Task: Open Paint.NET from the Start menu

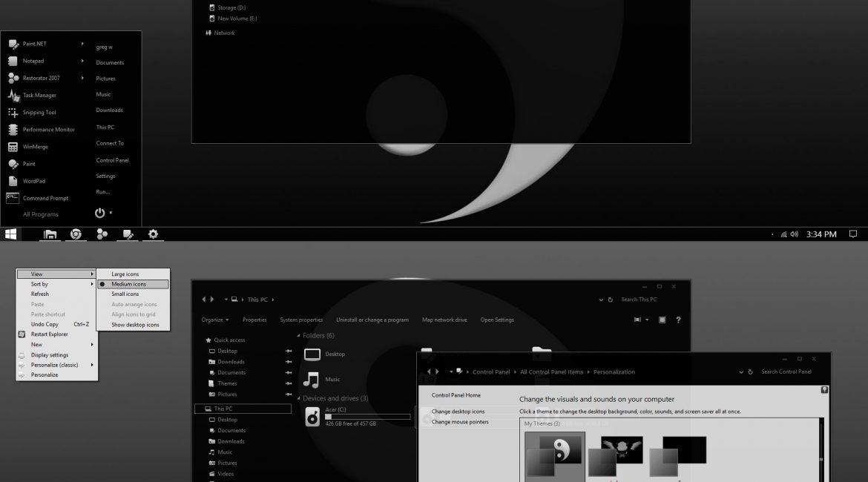Action: [x=35, y=44]
